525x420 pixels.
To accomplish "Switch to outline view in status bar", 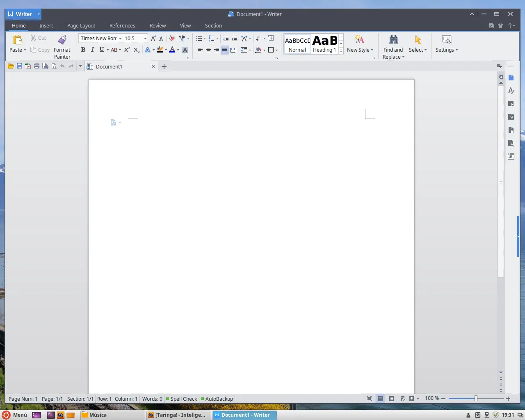I will (x=391, y=399).
